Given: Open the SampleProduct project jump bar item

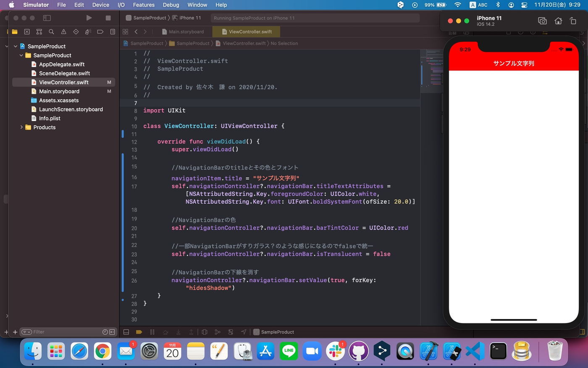Looking at the screenshot, I should (x=143, y=43).
